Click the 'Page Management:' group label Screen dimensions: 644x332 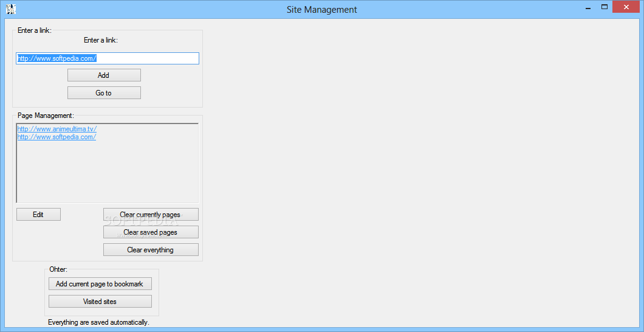coord(46,116)
